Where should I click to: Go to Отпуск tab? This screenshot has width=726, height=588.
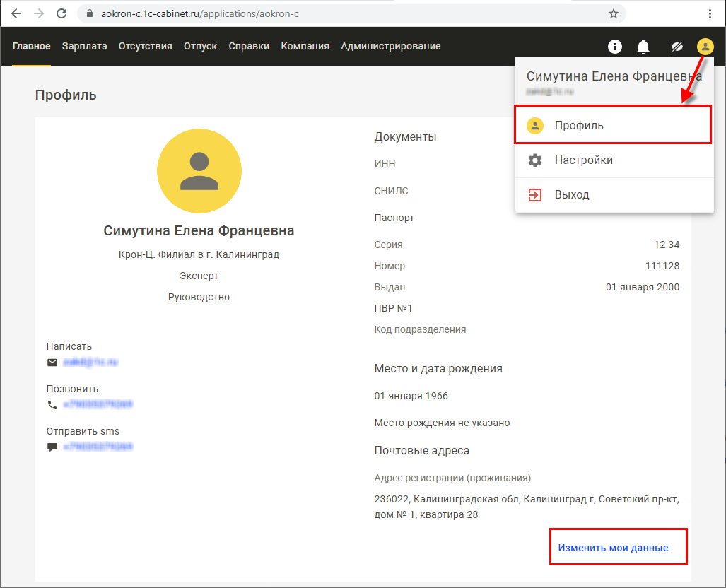(x=200, y=47)
